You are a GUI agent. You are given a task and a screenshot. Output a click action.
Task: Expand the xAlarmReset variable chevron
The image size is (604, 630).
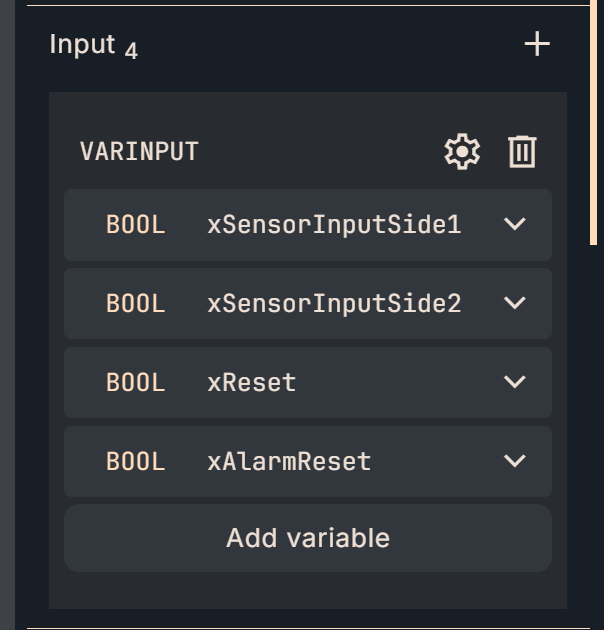point(515,461)
